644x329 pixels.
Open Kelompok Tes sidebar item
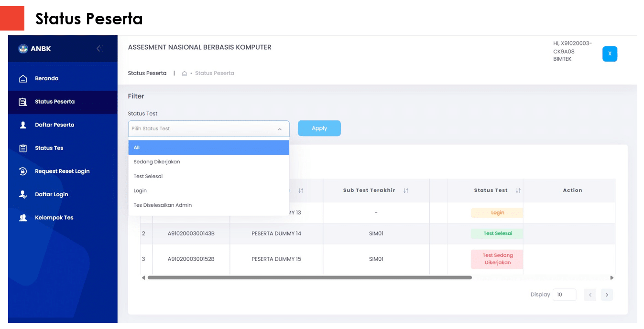coord(63,218)
